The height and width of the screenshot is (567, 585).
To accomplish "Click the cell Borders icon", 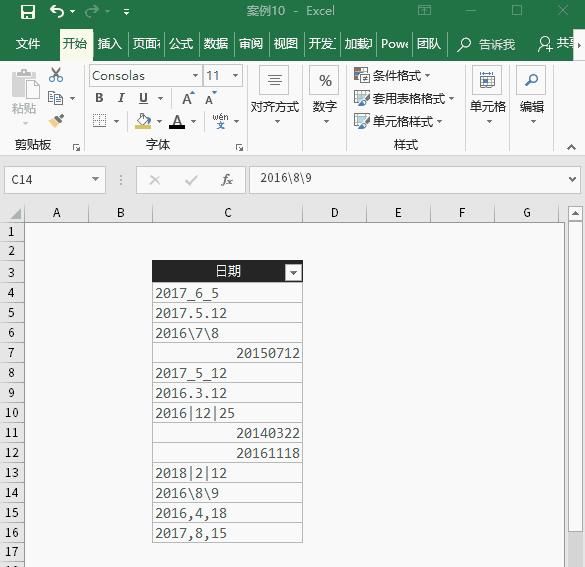I will pyautogui.click(x=100, y=121).
